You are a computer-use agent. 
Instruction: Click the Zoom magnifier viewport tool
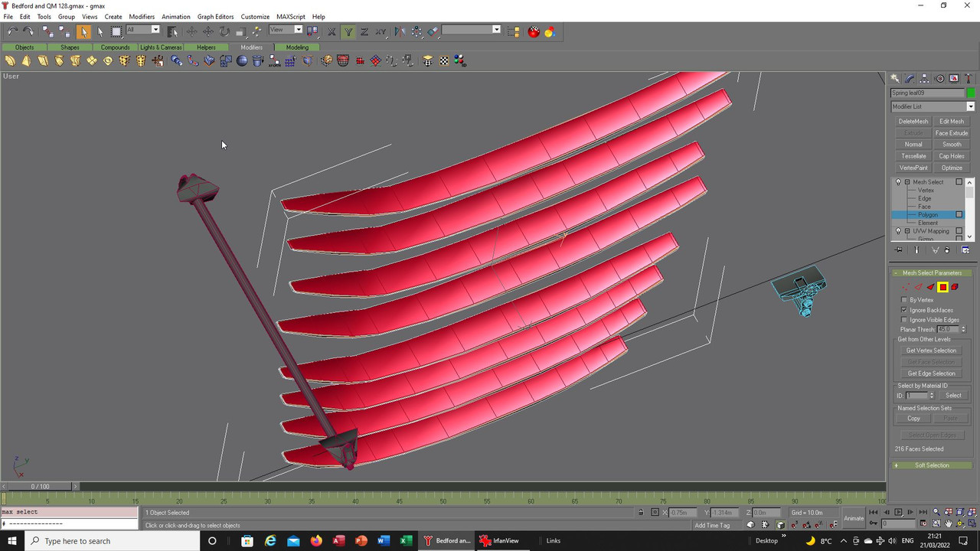[x=936, y=512]
